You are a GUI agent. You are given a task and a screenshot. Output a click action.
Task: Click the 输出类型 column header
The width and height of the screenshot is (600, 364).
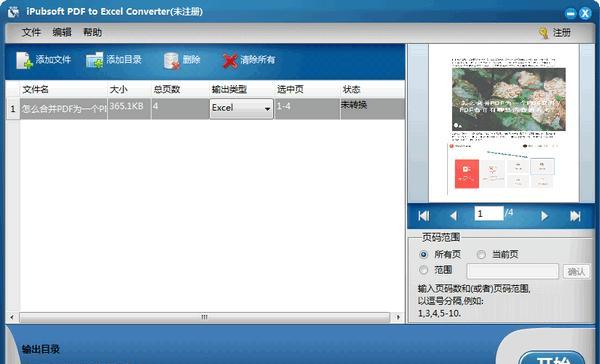pyautogui.click(x=241, y=90)
